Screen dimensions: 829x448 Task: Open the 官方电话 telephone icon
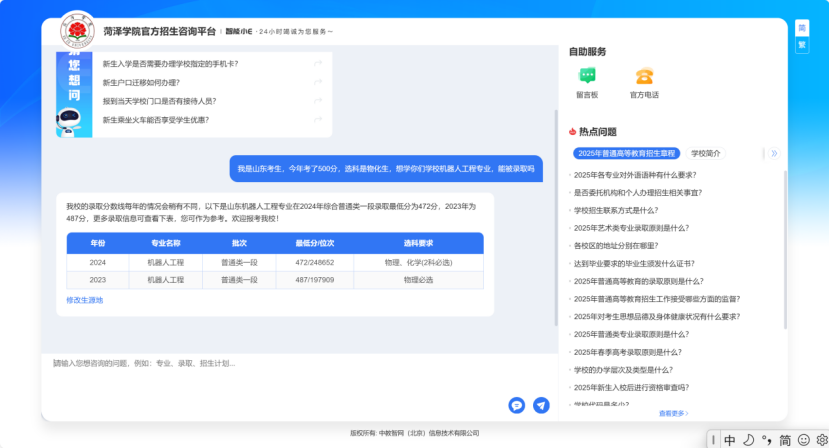click(x=644, y=76)
